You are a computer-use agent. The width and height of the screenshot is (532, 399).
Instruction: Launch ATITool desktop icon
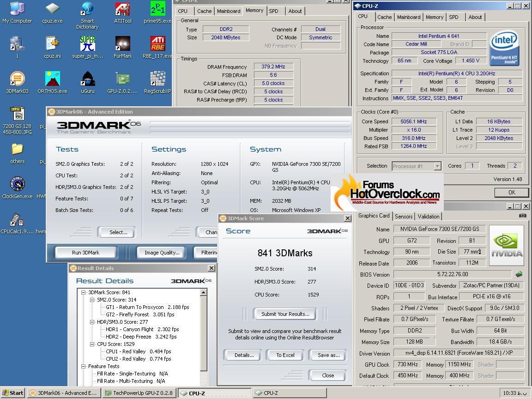tap(122, 13)
